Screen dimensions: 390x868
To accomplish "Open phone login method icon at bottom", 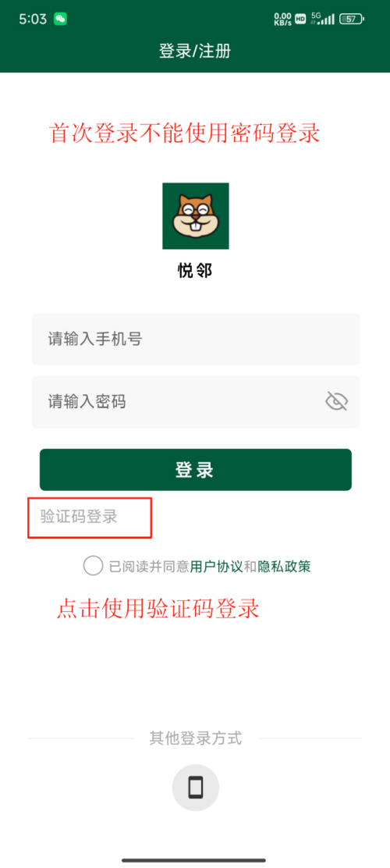I will [x=195, y=787].
